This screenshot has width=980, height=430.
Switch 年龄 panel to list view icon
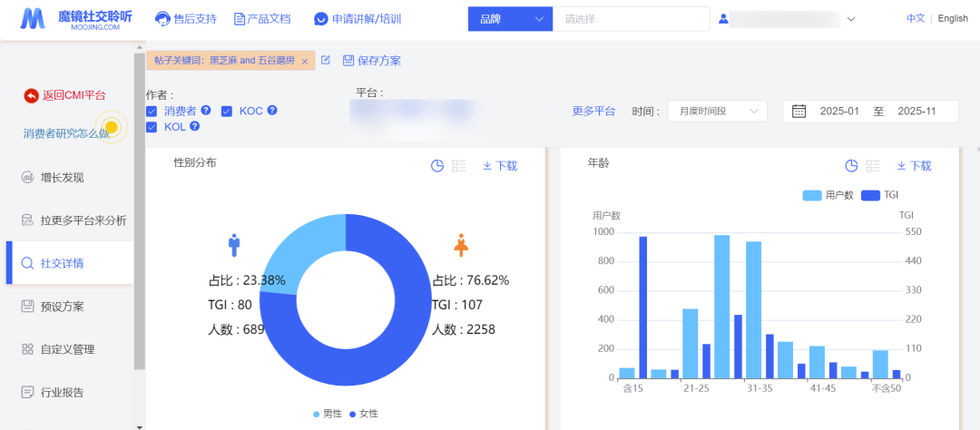873,165
